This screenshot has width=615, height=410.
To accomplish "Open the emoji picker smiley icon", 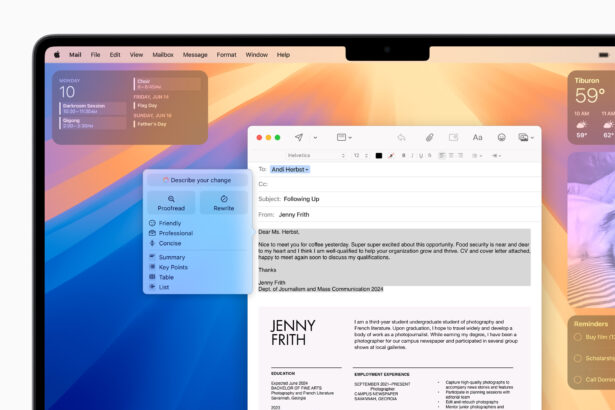I will coord(501,137).
